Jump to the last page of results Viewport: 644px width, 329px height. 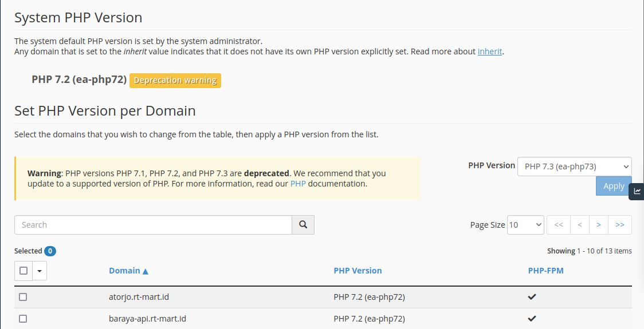point(620,225)
